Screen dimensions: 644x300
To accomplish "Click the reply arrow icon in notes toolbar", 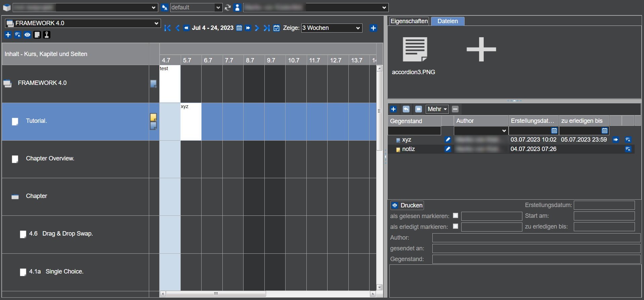I will click(x=406, y=109).
